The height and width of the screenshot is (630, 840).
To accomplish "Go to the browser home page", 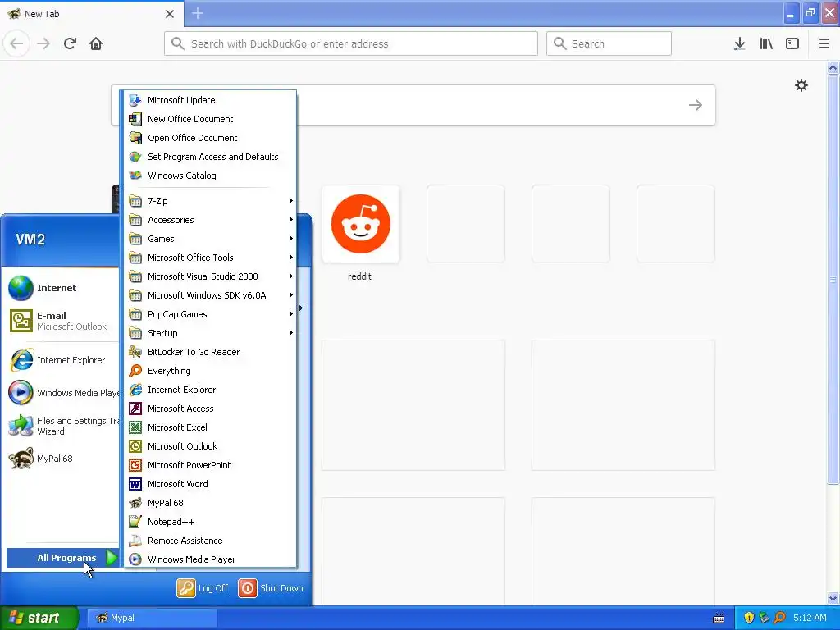I will point(96,43).
